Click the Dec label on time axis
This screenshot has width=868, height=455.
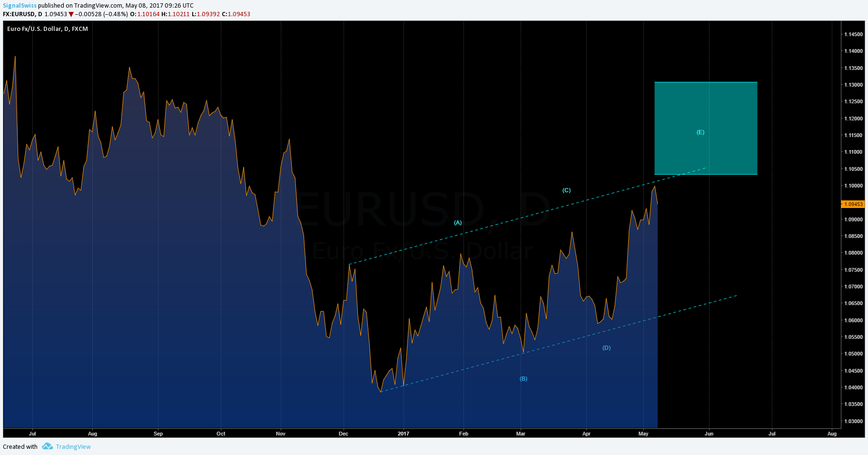(x=343, y=434)
